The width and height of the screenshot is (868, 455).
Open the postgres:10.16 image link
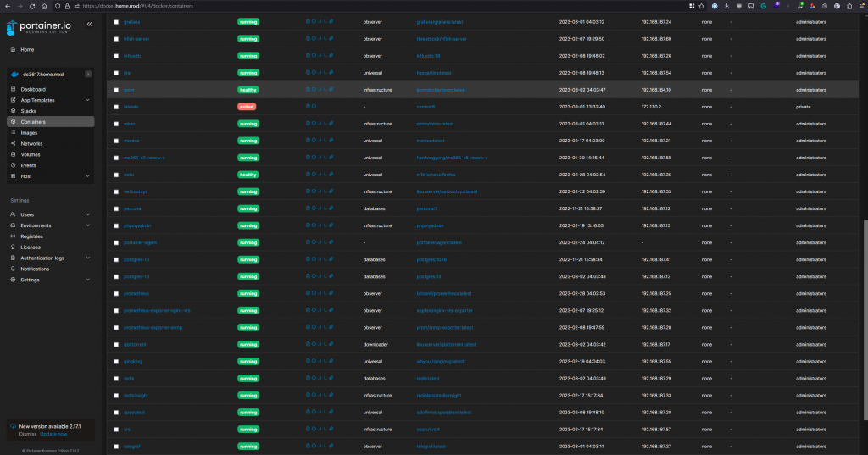431,259
